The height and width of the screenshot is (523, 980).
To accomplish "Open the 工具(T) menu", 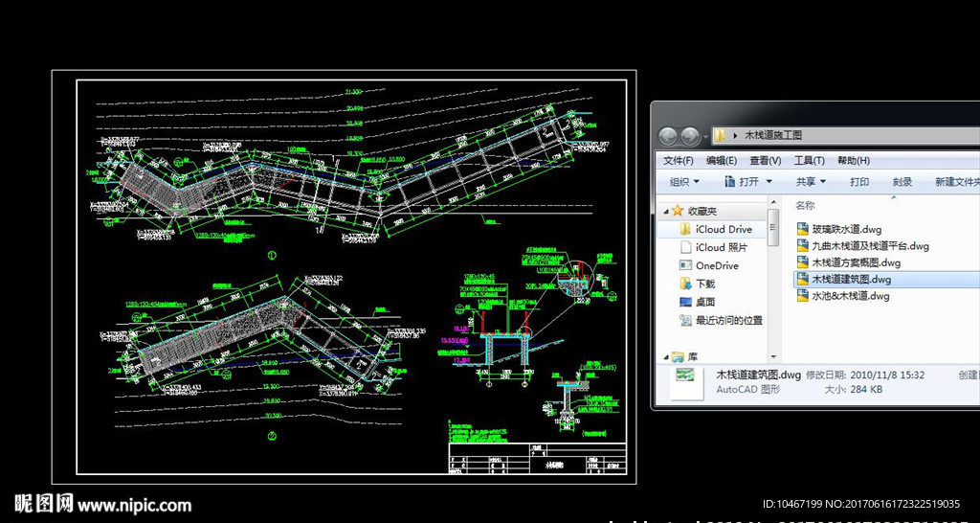I will [809, 160].
